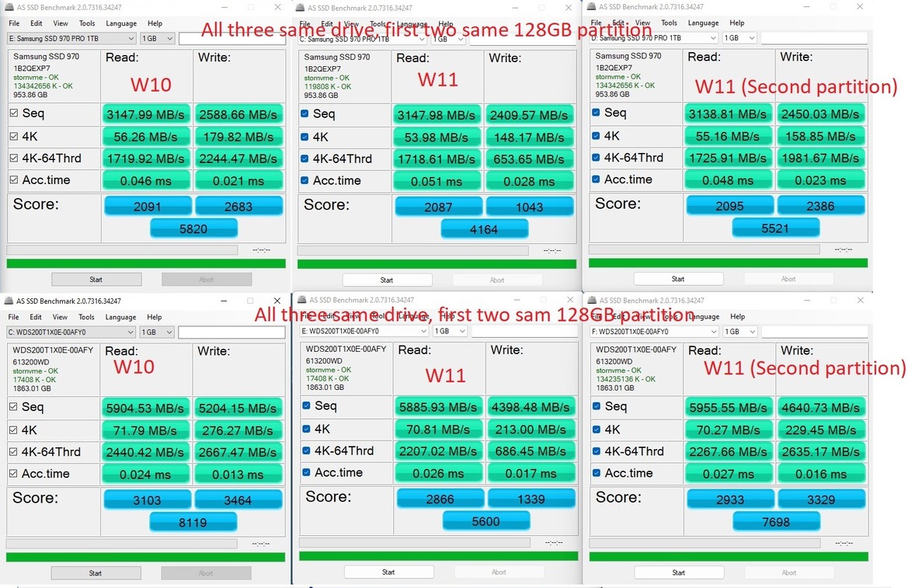
Task: Toggle 4K-64Thrd checkbox in WDS C: window
Action: [x=13, y=451]
